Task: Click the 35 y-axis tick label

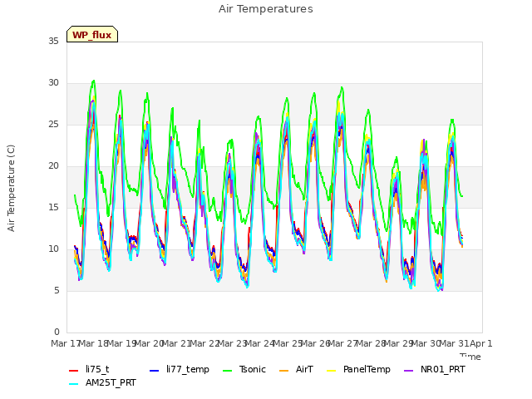Action: point(53,41)
